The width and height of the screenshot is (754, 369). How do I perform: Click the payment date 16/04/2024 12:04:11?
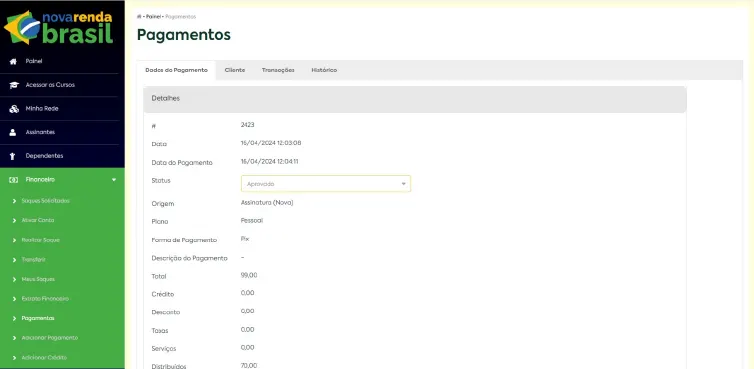pos(269,162)
